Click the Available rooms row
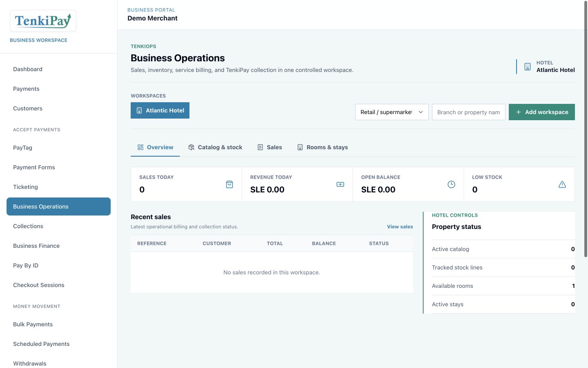This screenshot has width=588, height=368. pyautogui.click(x=503, y=286)
